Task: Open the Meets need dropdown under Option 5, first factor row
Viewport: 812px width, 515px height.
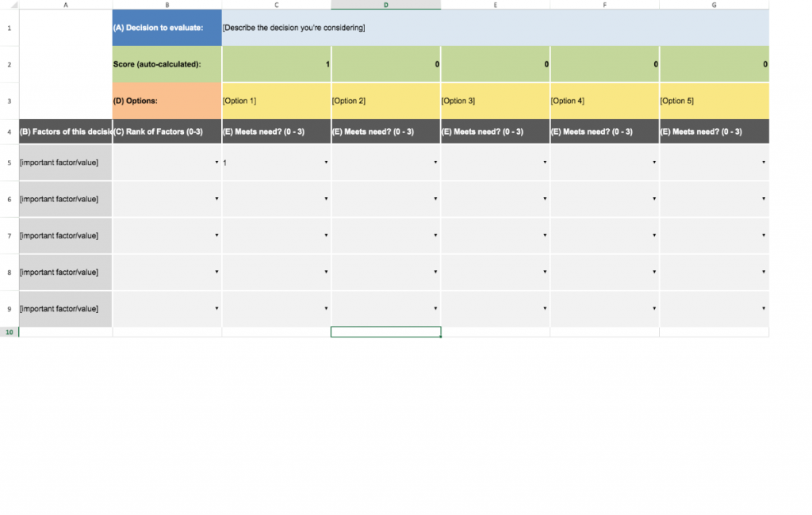Action: click(763, 162)
